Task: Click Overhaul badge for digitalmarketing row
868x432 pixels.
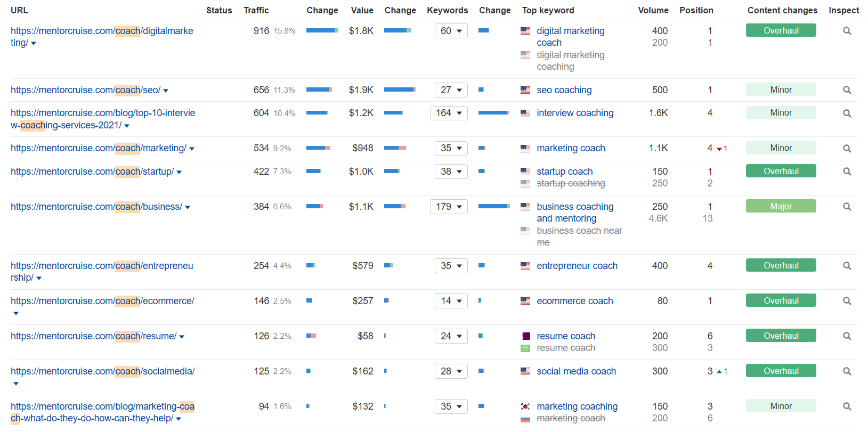Action: (781, 30)
